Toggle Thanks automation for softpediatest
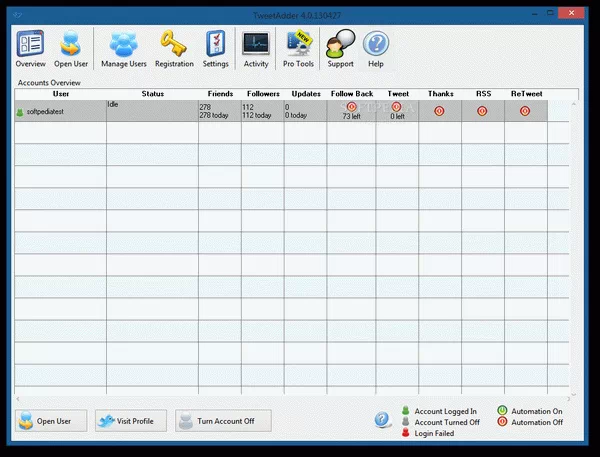 439,111
